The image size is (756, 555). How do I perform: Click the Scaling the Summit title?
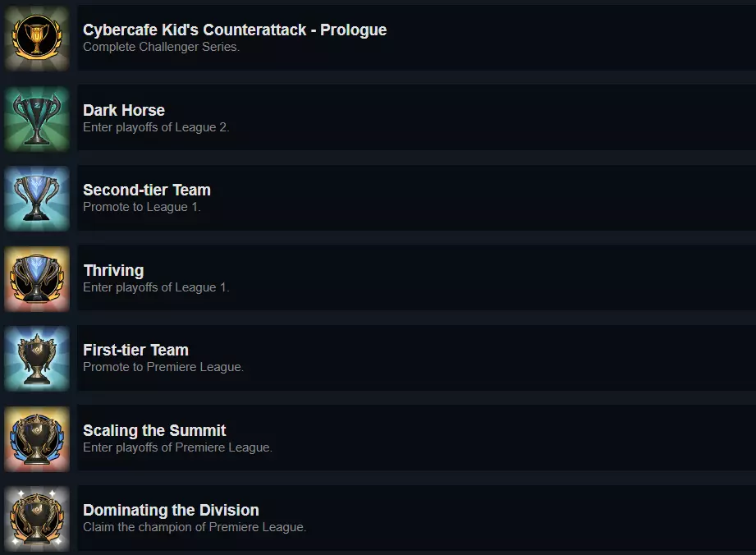154,430
